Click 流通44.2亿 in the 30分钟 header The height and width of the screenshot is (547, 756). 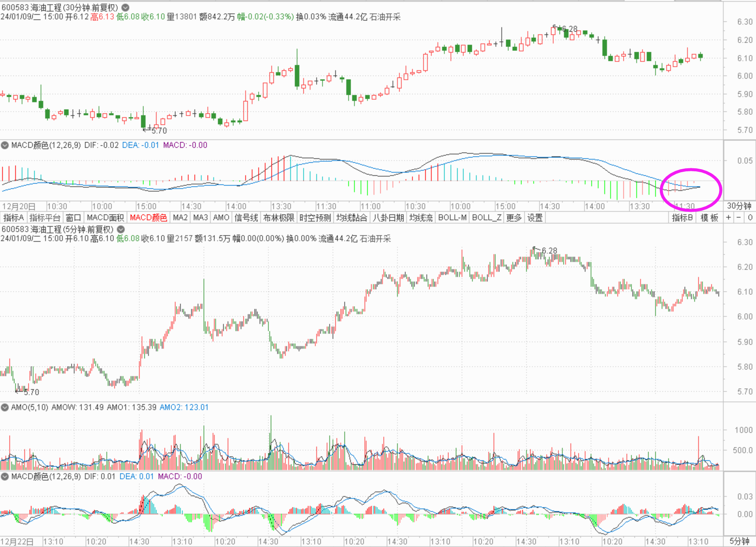pyautogui.click(x=348, y=17)
